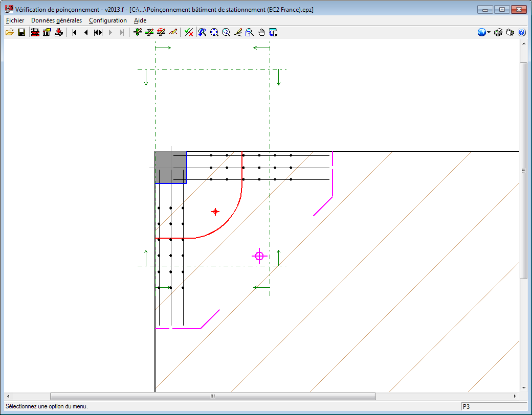
Task: Open the Aide menu
Action: (140, 20)
